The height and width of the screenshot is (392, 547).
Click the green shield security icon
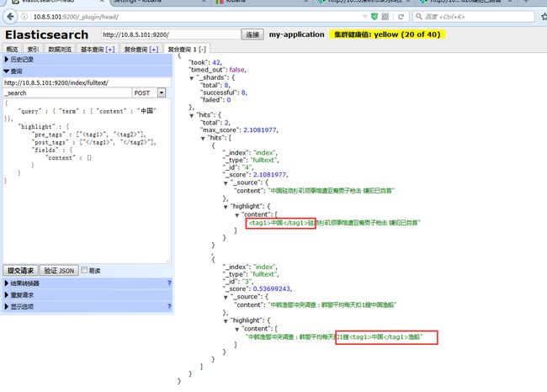tap(374, 16)
